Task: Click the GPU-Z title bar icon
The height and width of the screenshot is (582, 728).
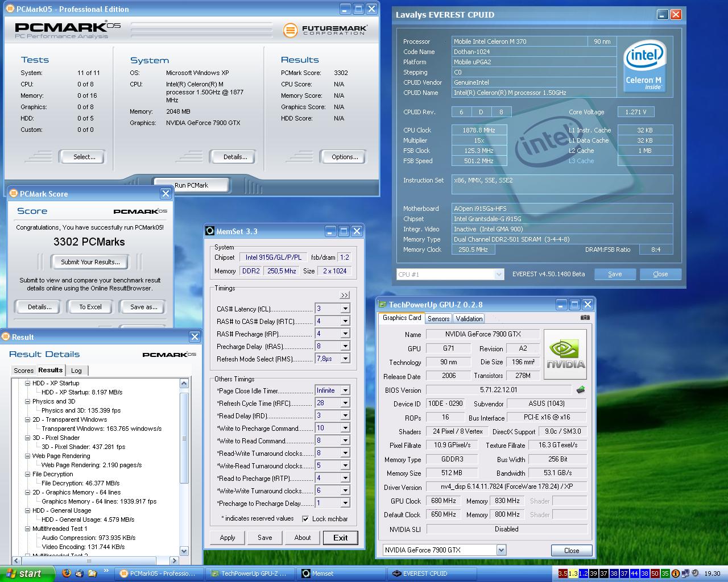Action: (382, 305)
